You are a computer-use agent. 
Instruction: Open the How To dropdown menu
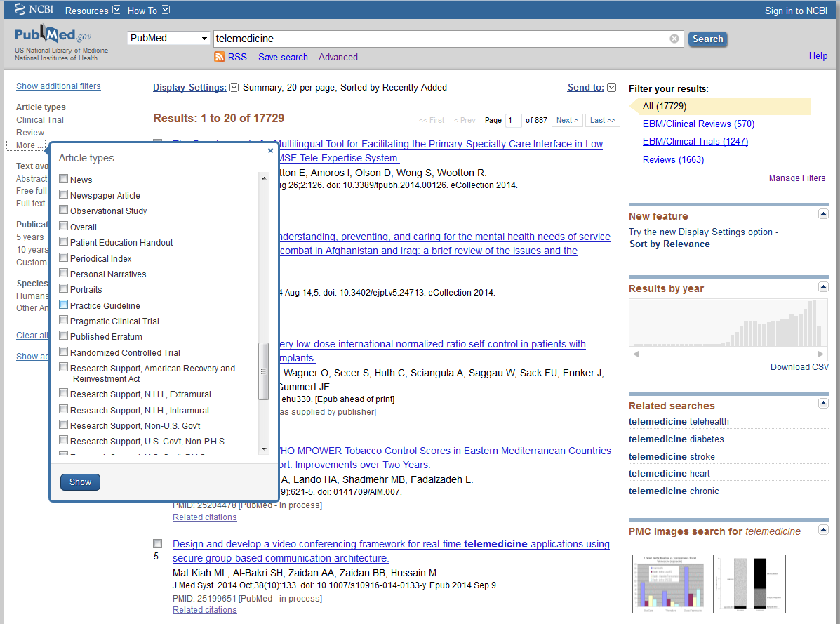(148, 10)
